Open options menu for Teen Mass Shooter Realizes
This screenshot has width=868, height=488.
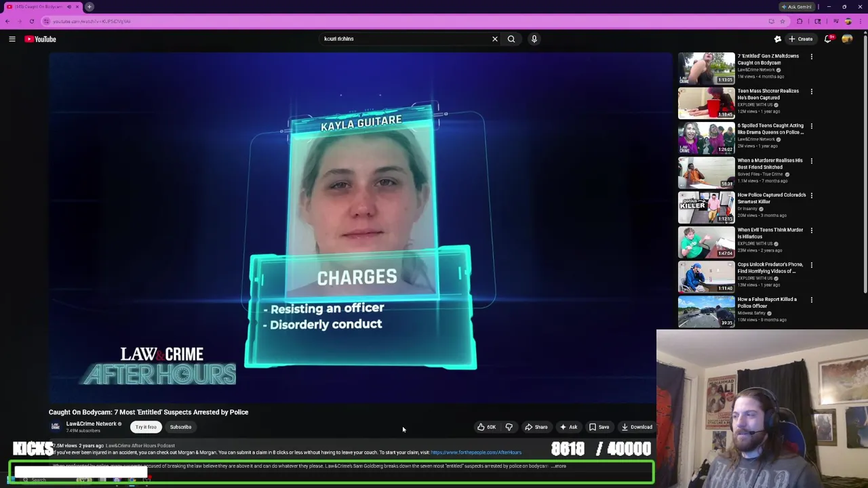point(812,91)
